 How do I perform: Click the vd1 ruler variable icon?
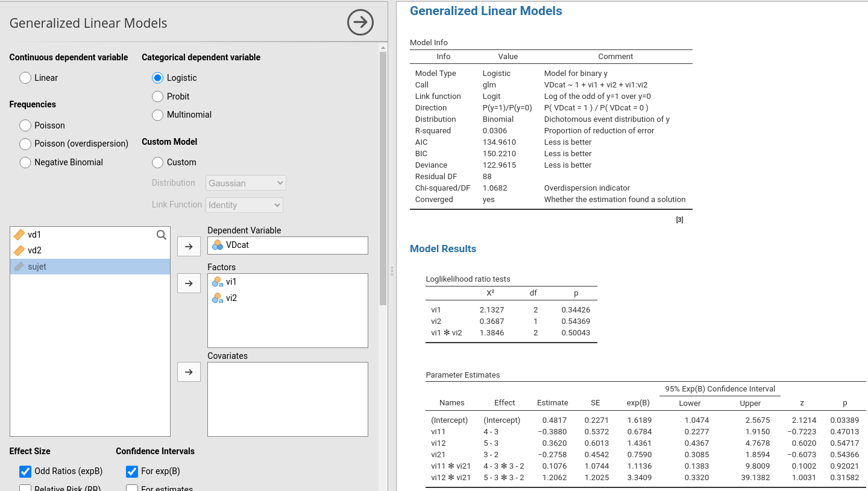pyautogui.click(x=19, y=235)
